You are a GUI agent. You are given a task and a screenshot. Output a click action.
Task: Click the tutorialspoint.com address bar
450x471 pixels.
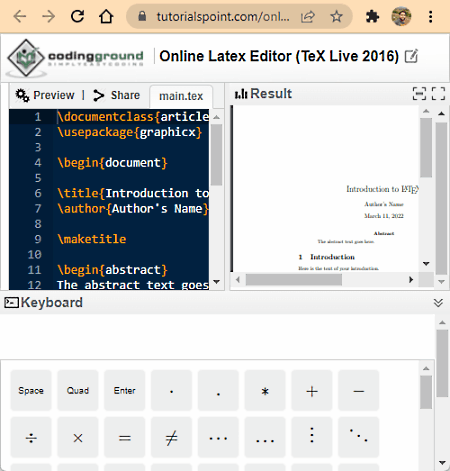point(223,16)
